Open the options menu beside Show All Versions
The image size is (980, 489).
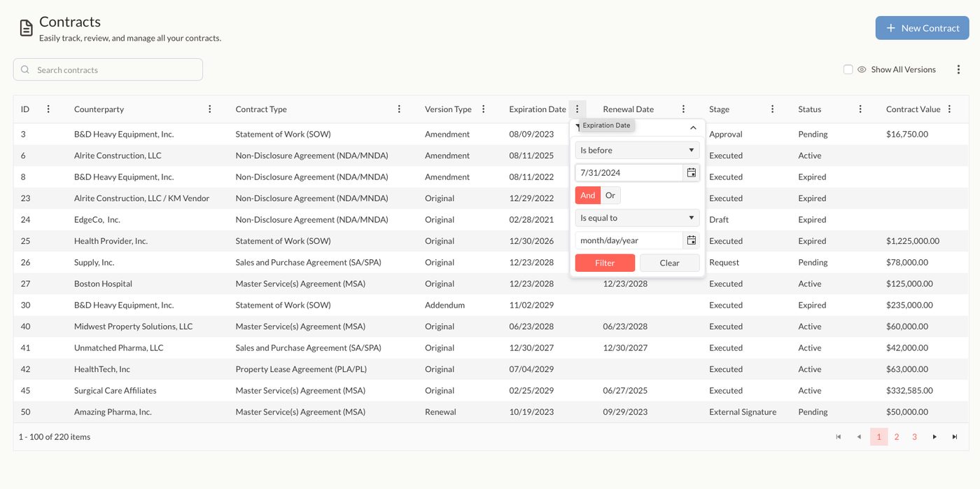[958, 69]
